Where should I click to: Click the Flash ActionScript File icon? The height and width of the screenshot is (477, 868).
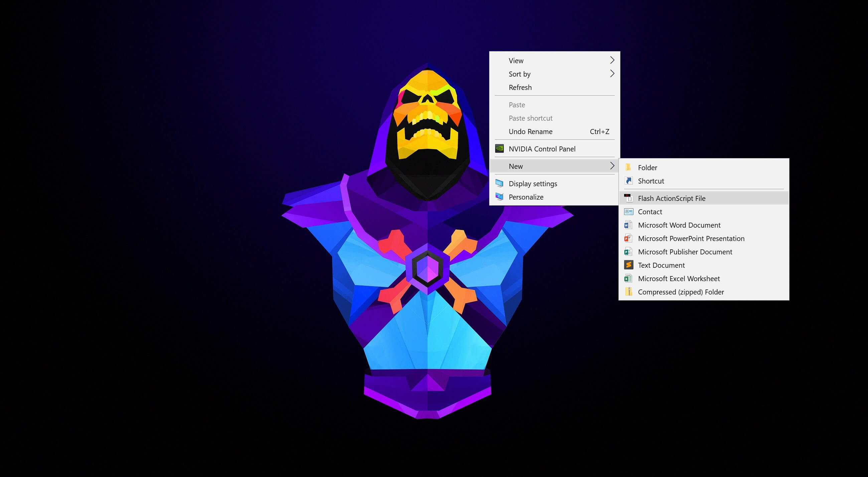(x=628, y=198)
